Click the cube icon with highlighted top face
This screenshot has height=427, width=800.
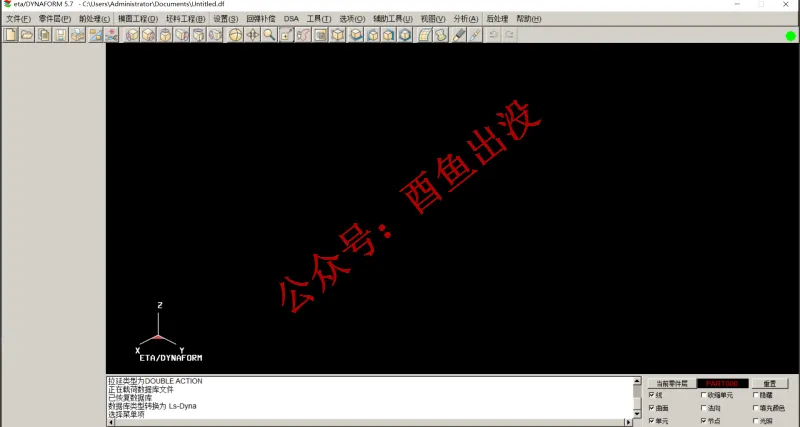click(x=356, y=35)
